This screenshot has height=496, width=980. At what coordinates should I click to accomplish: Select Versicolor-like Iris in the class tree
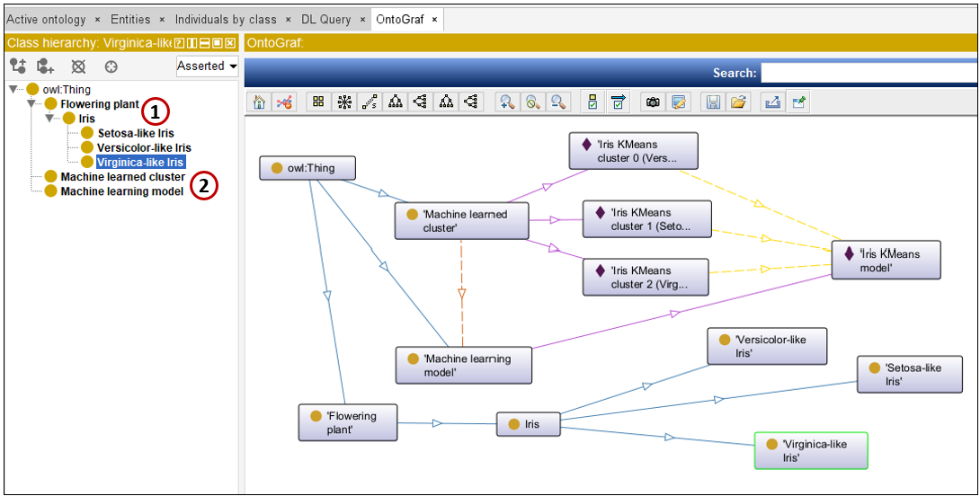144,147
